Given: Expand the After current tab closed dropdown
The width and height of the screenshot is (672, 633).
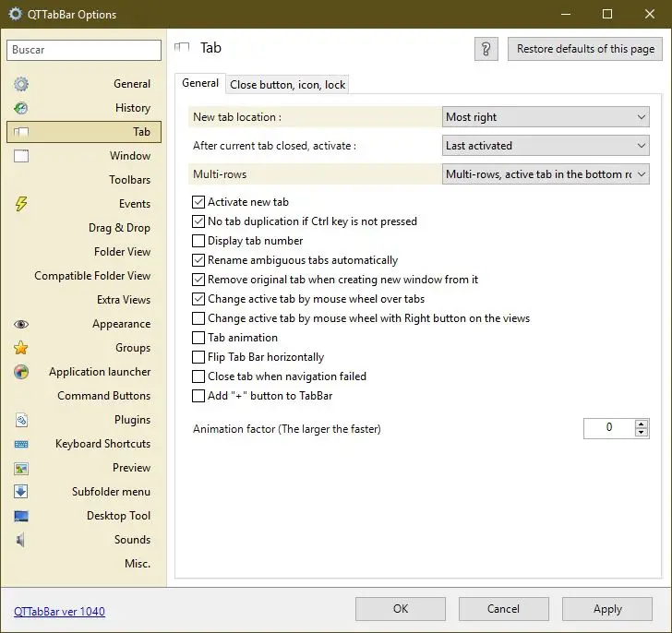Looking at the screenshot, I should pyautogui.click(x=546, y=146).
